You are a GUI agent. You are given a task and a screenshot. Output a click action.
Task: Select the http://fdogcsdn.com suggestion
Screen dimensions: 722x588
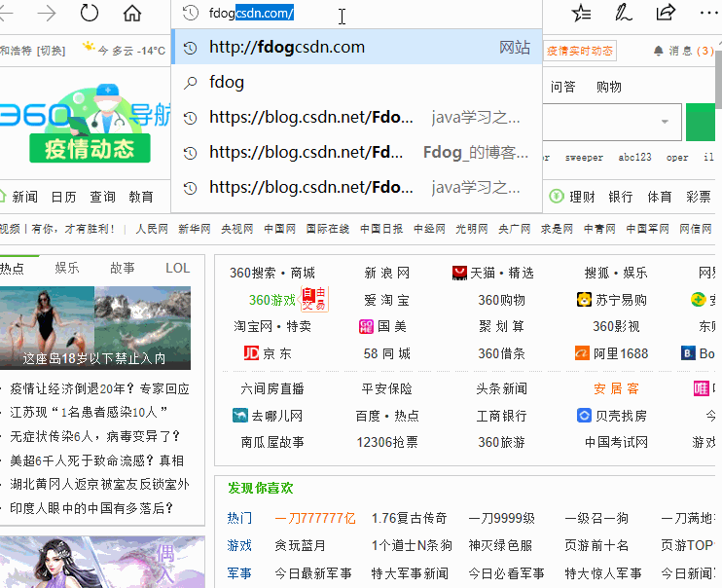(x=356, y=47)
